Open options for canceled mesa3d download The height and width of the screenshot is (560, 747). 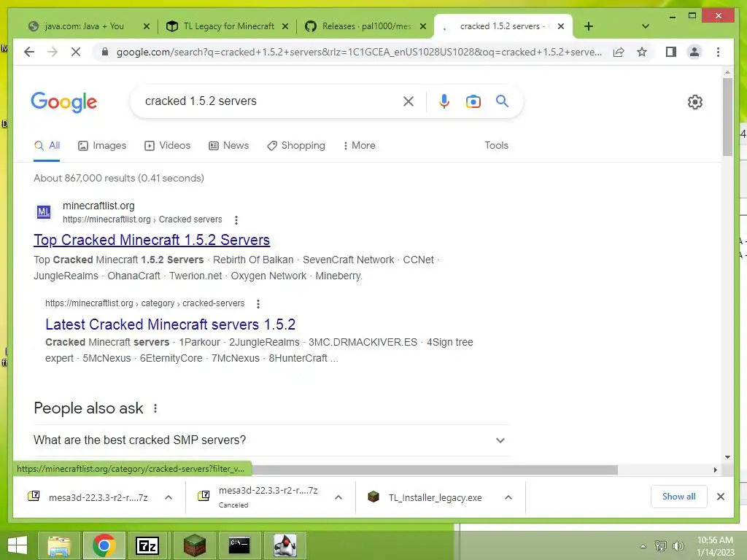point(338,497)
